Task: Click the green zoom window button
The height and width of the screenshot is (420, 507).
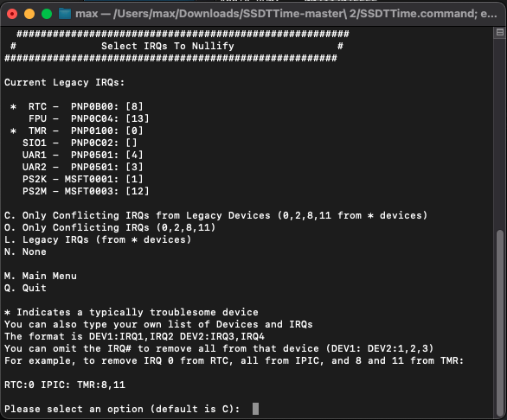Action: coord(47,14)
